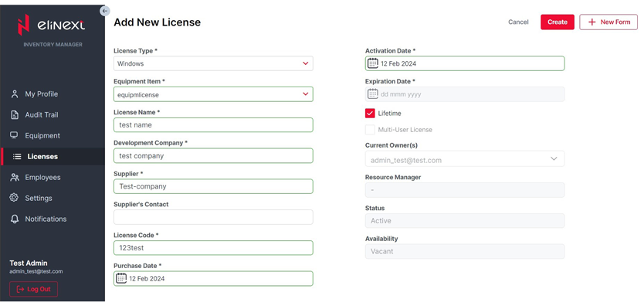
Task: Click the admin_test@test.com email in sidebar
Action: [36, 271]
